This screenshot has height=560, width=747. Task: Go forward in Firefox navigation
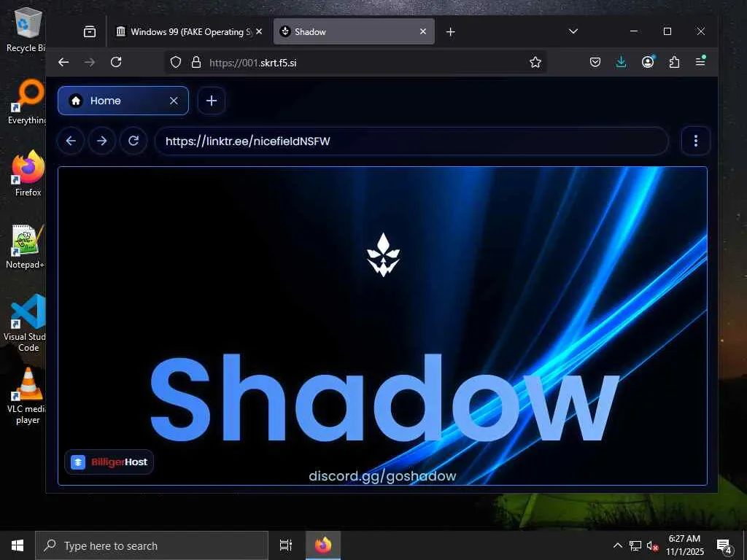click(x=90, y=63)
